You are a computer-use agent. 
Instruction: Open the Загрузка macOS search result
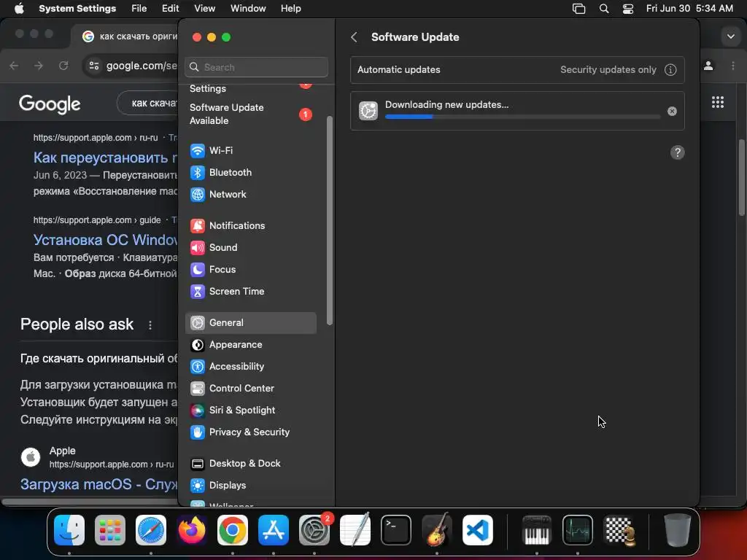98,484
